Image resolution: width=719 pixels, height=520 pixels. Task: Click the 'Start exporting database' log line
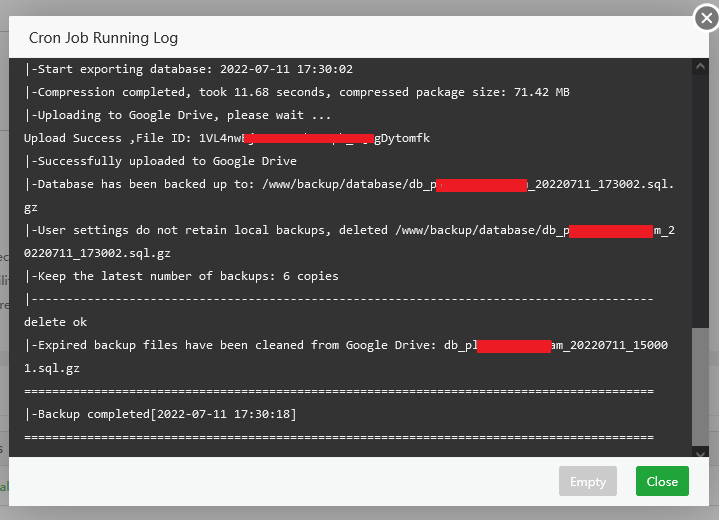coord(188,69)
